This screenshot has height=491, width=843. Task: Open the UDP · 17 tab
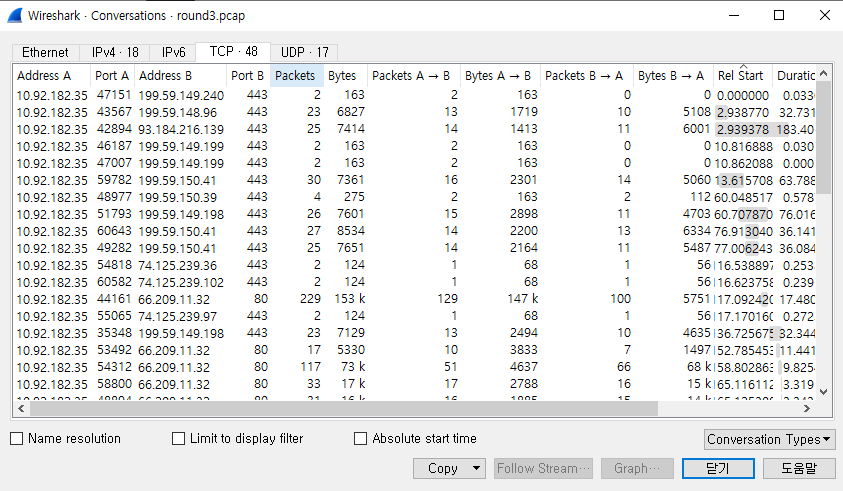click(304, 52)
